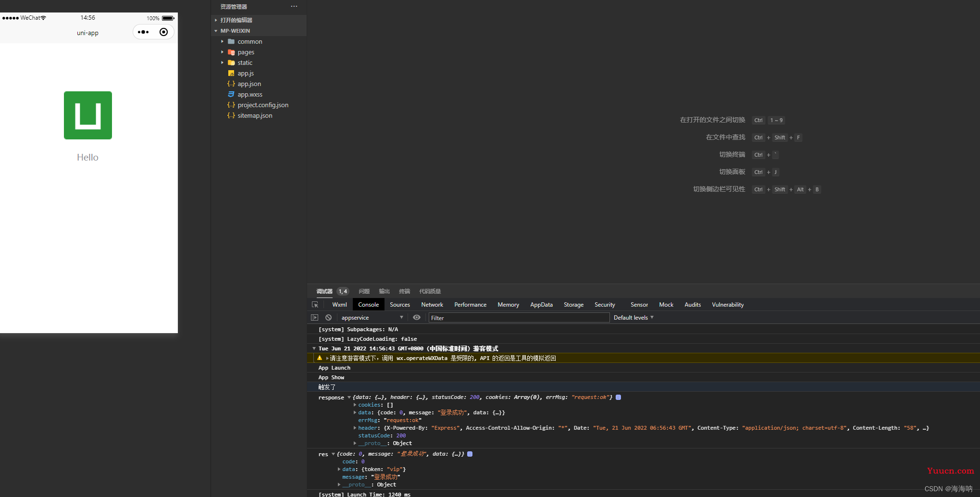Open the Network devtools tab
Viewport: 980px width, 497px height.
432,305
